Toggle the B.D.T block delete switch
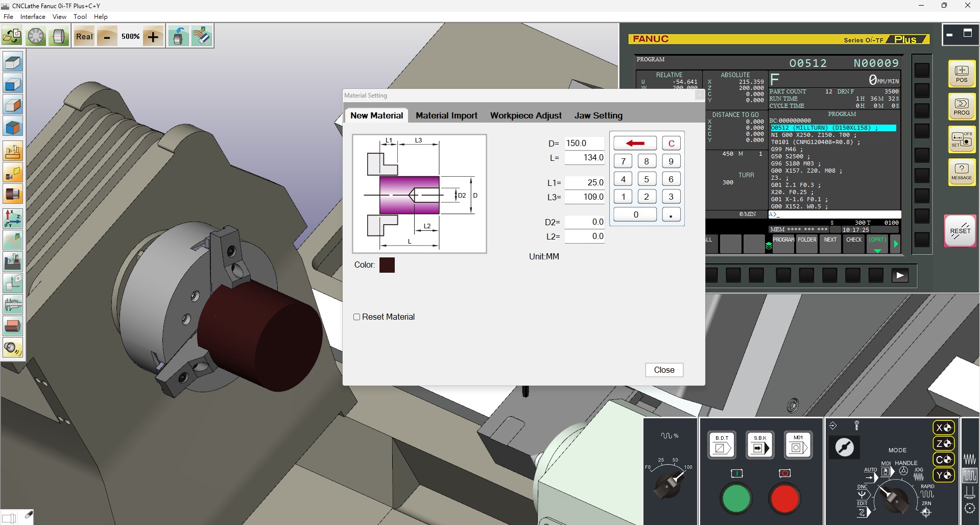 pyautogui.click(x=722, y=445)
